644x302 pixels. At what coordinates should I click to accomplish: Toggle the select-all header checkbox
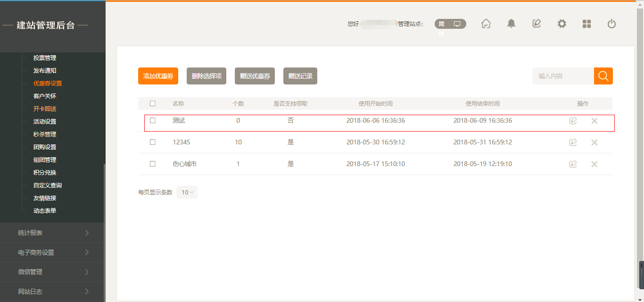click(x=153, y=103)
